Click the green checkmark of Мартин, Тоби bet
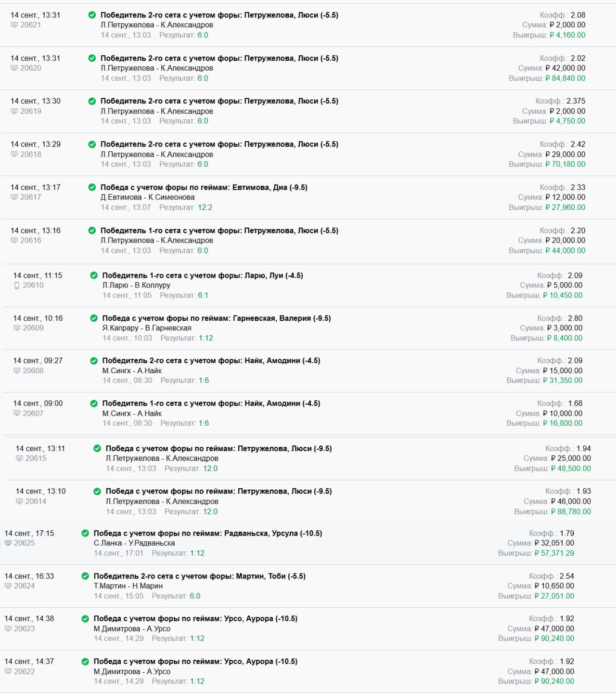This screenshot has width=616, height=693. point(85,576)
